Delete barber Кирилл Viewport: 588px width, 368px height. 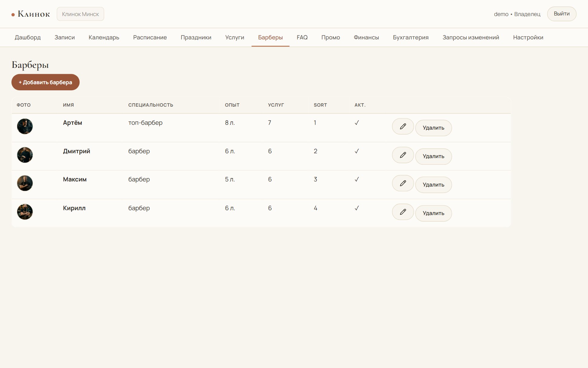point(433,213)
